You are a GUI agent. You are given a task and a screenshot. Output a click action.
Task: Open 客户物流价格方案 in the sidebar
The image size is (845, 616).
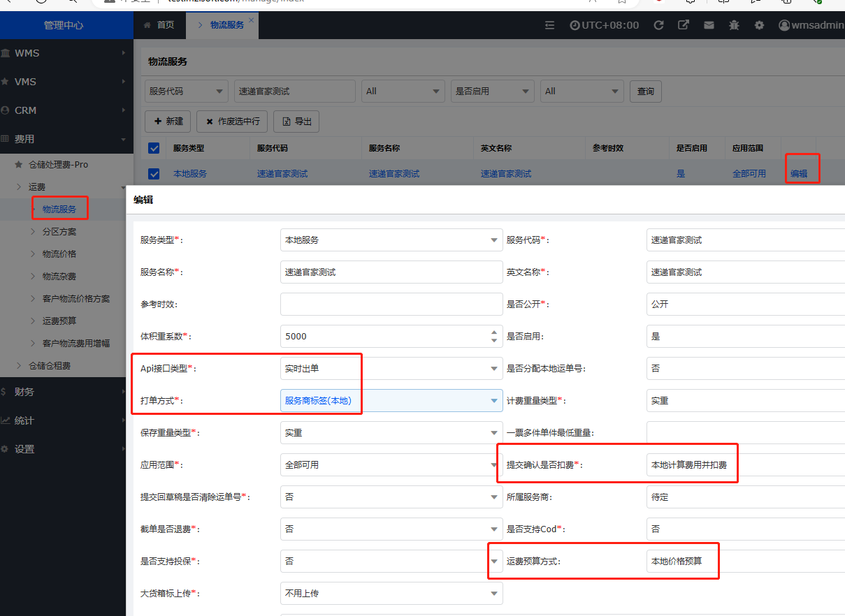[x=76, y=298]
